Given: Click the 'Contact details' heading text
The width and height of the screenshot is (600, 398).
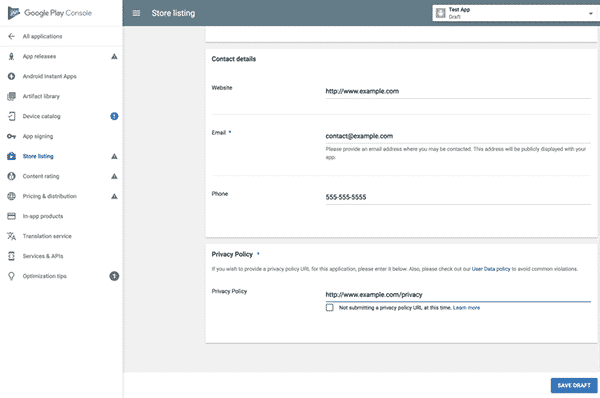Looking at the screenshot, I should pyautogui.click(x=234, y=59).
